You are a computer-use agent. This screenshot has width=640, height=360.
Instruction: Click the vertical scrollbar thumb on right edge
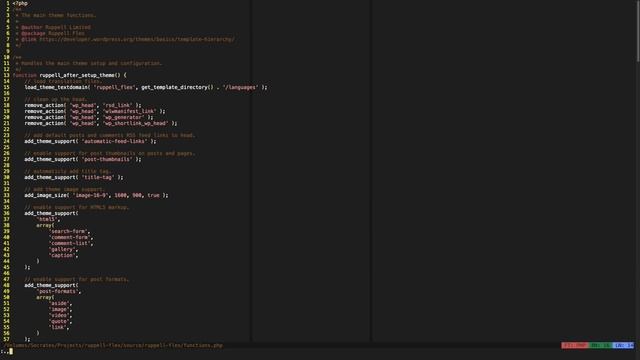638,31
